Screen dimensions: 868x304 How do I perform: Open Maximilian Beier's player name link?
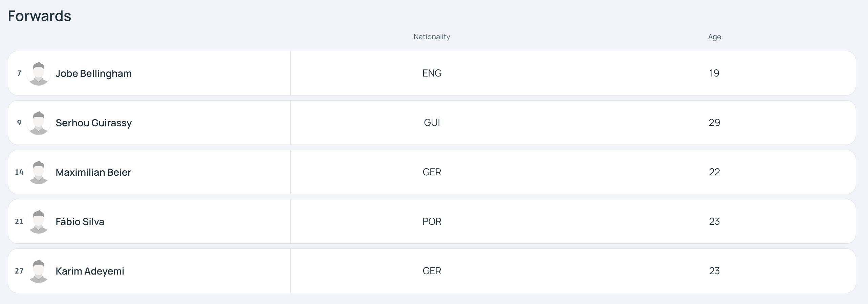coord(93,172)
